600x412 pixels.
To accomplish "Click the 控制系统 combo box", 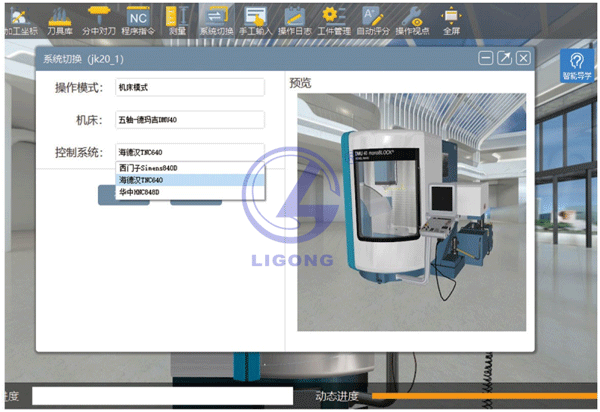I will 188,152.
